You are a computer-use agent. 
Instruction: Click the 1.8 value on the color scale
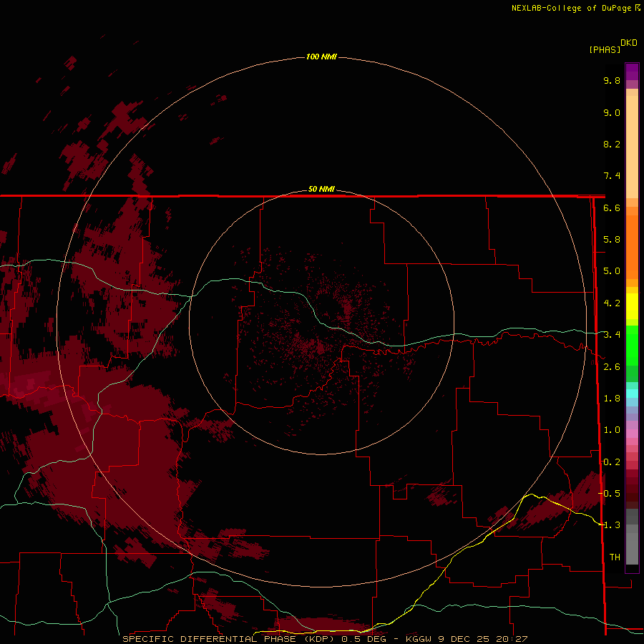[x=612, y=399]
